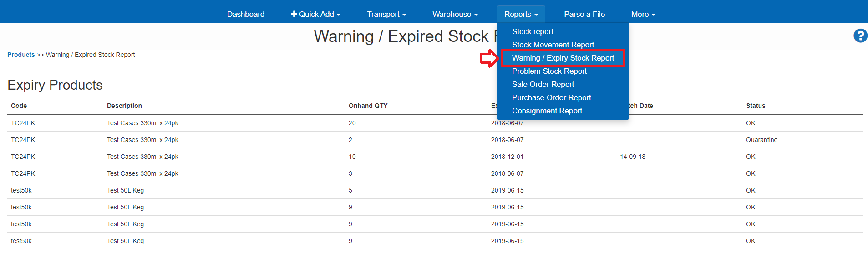Screen dimensions: 868x254
Task: Collapse the Reports dropdown menu
Action: [x=521, y=14]
